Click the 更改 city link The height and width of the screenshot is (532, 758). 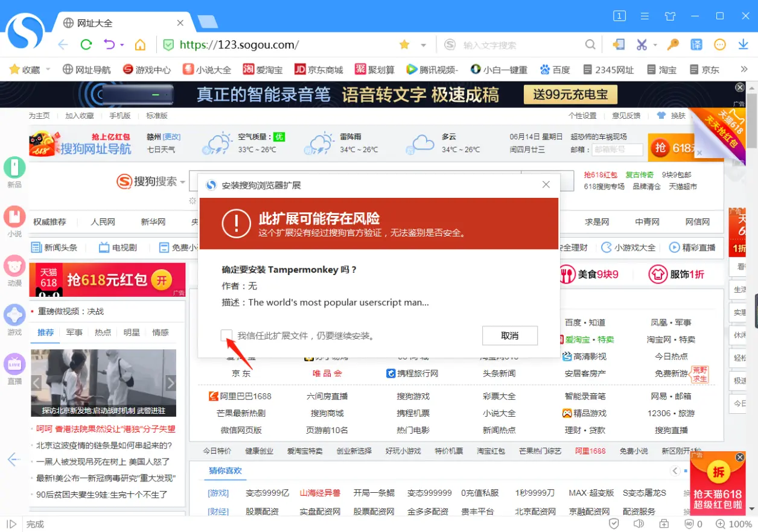(x=172, y=136)
